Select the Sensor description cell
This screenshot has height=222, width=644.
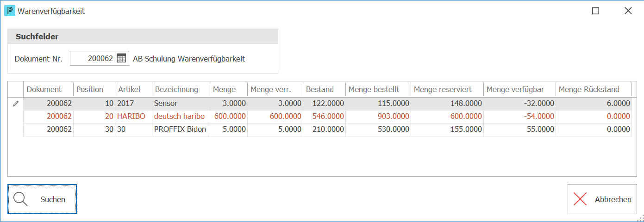tap(181, 104)
